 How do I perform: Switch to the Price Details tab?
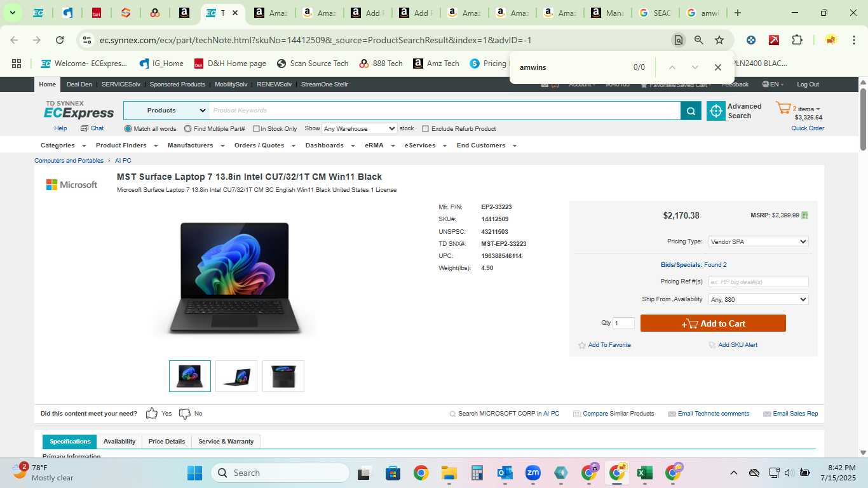(166, 442)
